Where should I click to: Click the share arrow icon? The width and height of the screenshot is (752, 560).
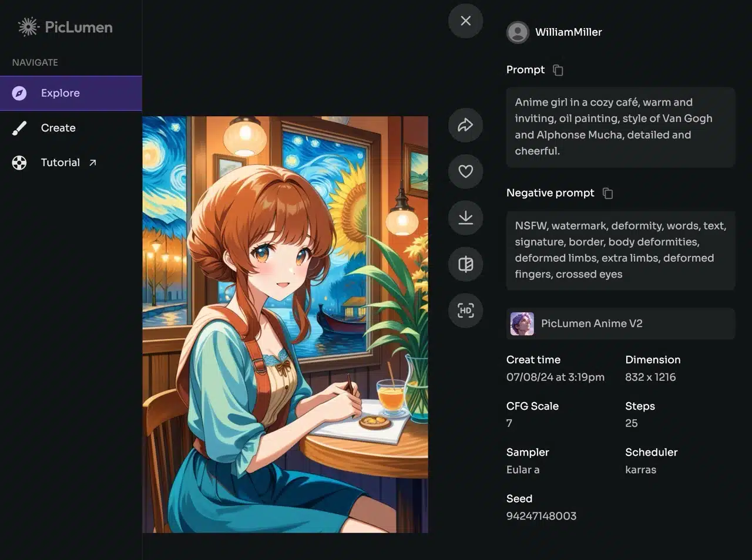pos(465,125)
